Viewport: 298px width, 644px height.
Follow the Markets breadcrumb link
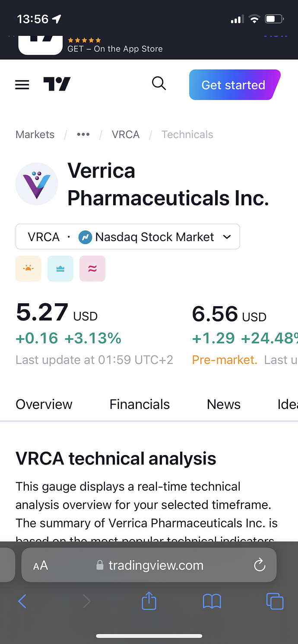coord(35,135)
